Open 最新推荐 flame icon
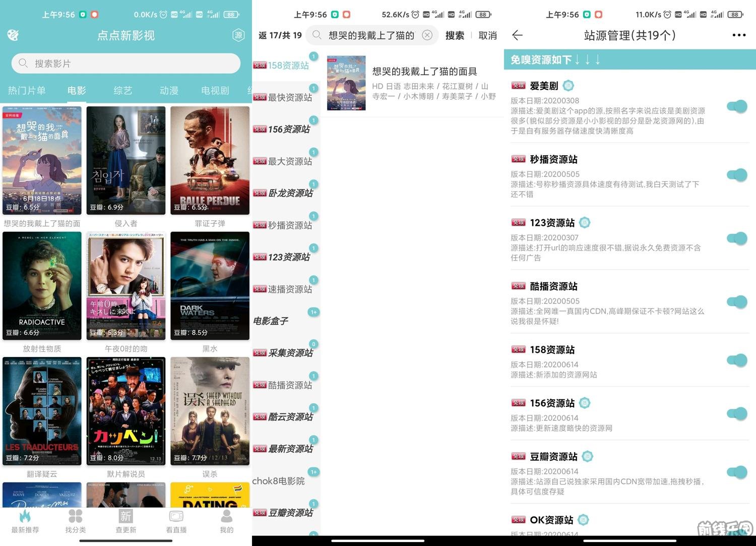 pos(25,516)
